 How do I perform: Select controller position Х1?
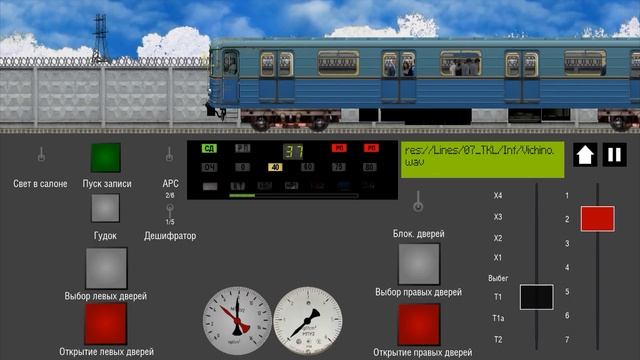click(498, 258)
